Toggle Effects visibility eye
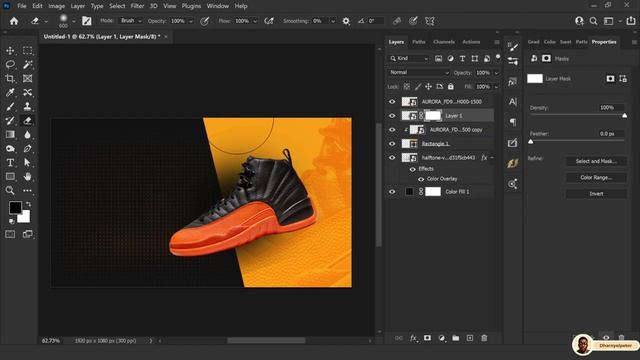 [413, 169]
